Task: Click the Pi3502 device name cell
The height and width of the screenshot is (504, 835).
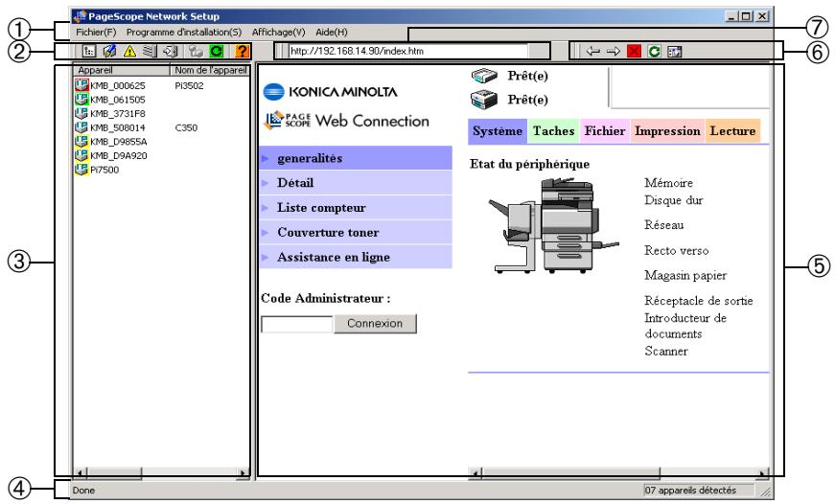Action: coord(189,85)
